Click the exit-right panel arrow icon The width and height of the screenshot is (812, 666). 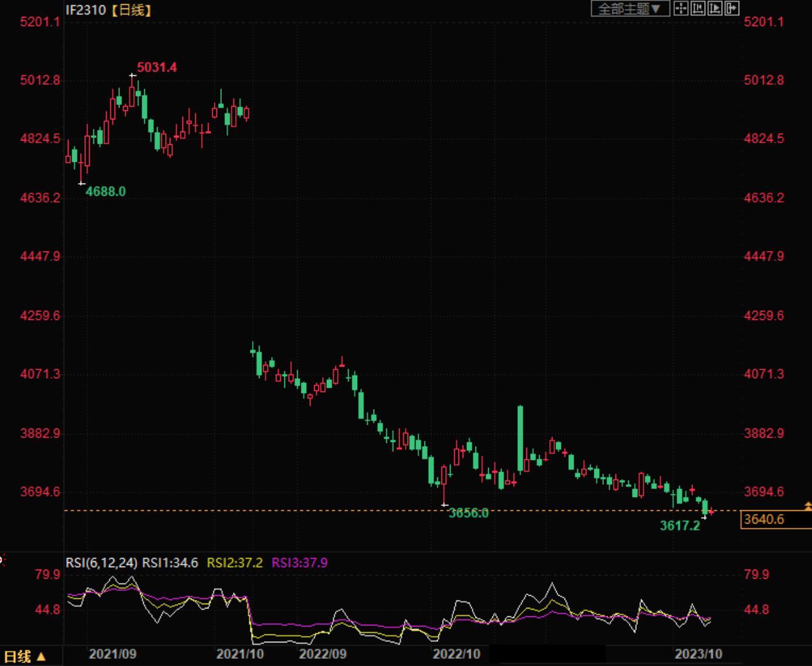tap(731, 8)
